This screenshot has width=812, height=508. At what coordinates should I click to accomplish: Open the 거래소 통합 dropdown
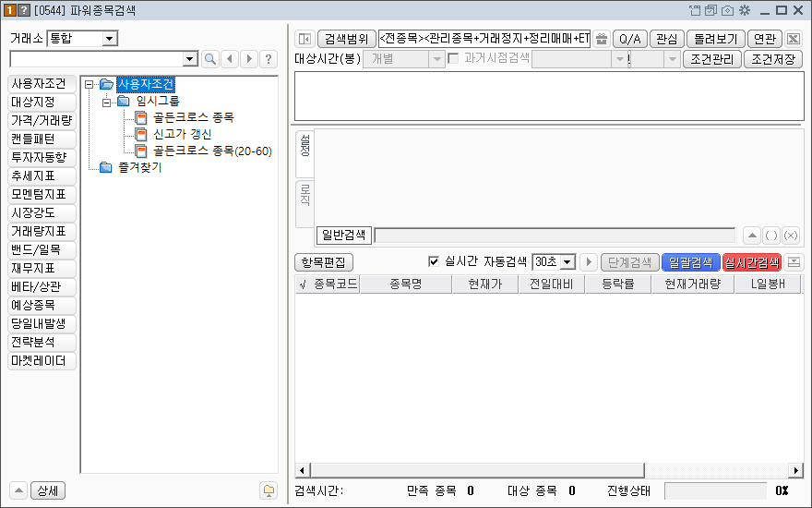coord(110,39)
